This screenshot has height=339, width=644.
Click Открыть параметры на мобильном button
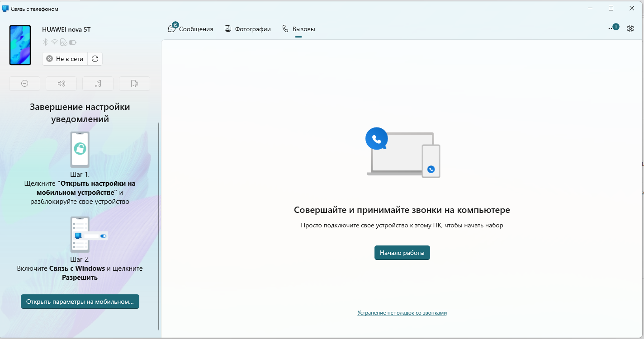point(80,301)
